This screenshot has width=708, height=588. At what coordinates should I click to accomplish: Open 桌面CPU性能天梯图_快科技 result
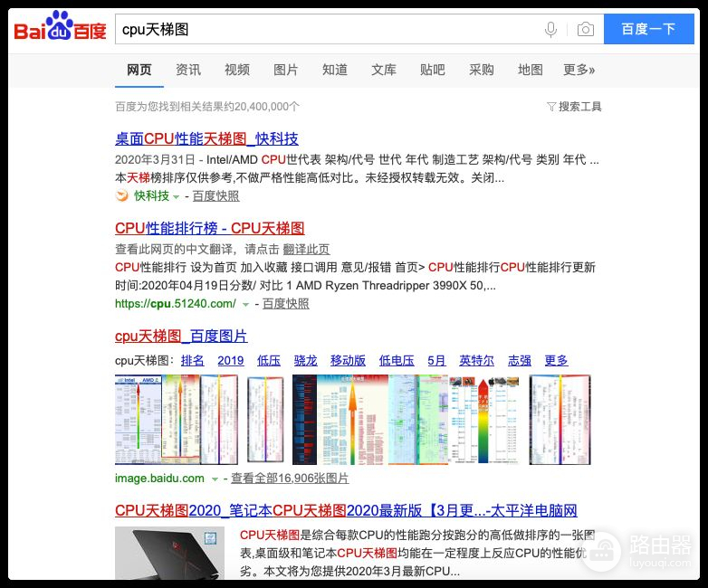pyautogui.click(x=206, y=138)
